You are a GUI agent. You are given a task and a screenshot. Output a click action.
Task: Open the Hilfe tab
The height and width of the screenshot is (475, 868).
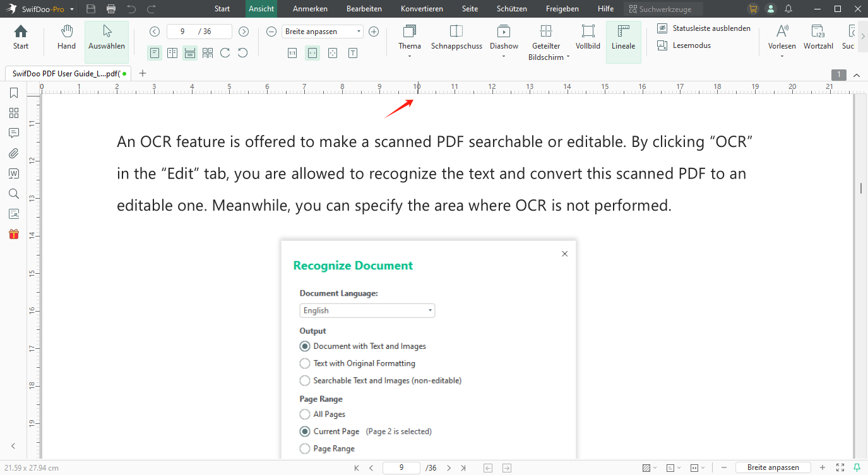605,9
